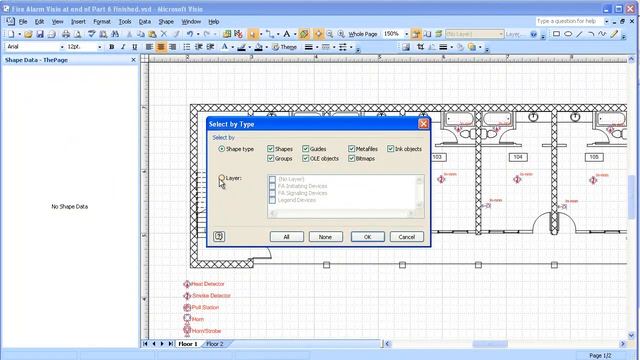The image size is (640, 360).
Task: Click the Whole Page zoom button
Action: [362, 34]
